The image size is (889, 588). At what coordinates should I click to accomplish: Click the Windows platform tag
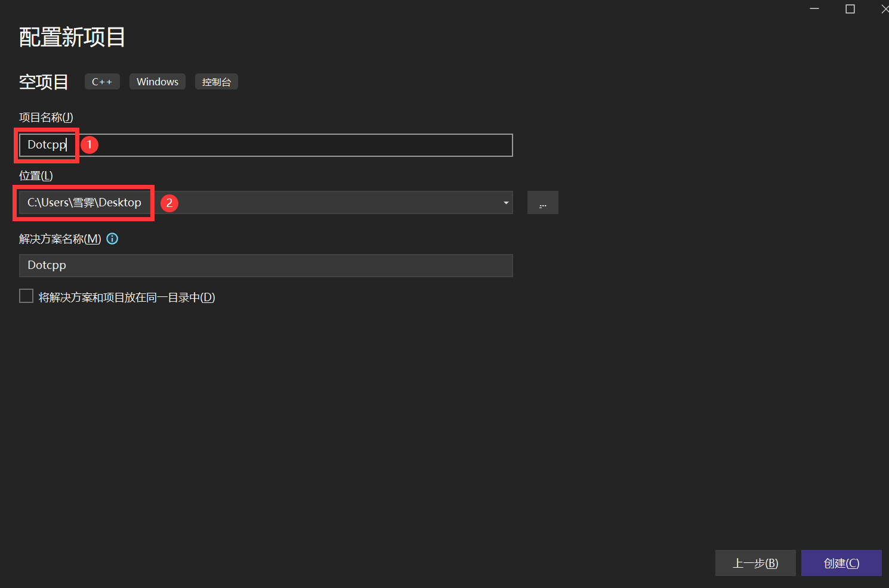158,82
